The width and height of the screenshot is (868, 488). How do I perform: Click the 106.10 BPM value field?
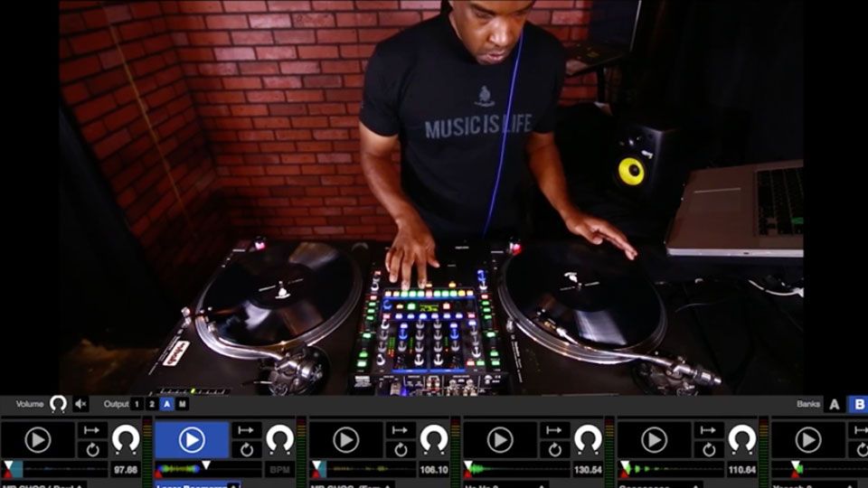click(434, 470)
